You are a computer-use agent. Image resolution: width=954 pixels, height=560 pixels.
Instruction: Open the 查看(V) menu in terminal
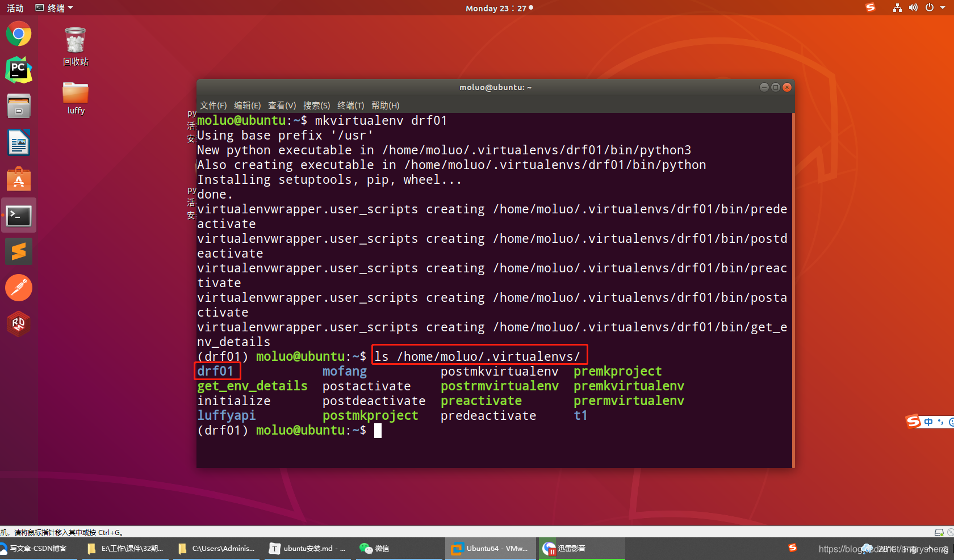[x=282, y=106]
